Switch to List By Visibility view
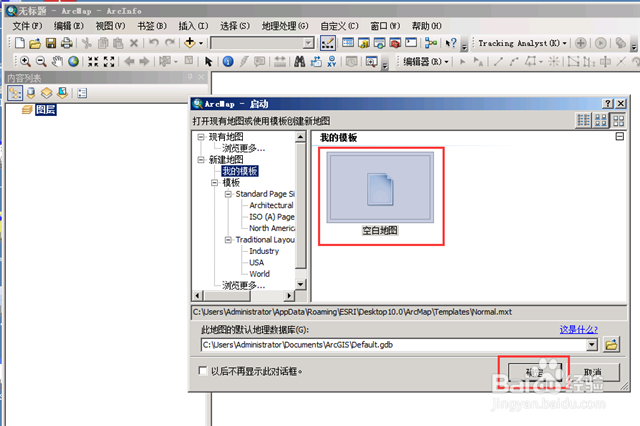640x426 pixels. pos(47,93)
